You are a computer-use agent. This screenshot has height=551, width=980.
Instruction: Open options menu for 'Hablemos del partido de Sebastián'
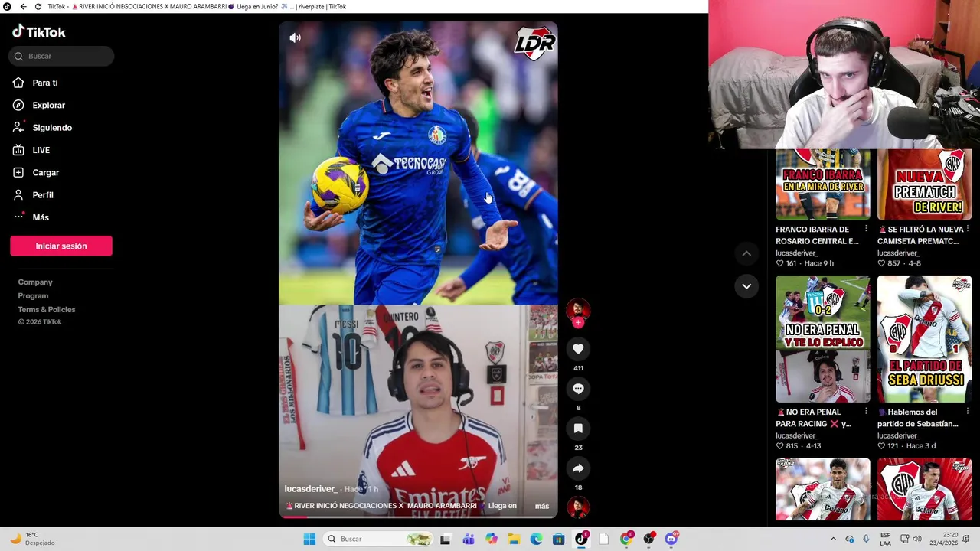[967, 412]
